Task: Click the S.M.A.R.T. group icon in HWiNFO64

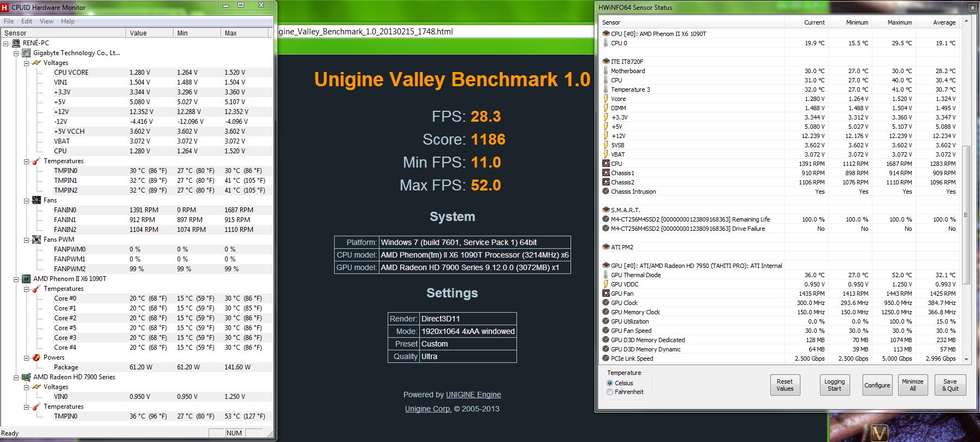Action: pos(605,210)
